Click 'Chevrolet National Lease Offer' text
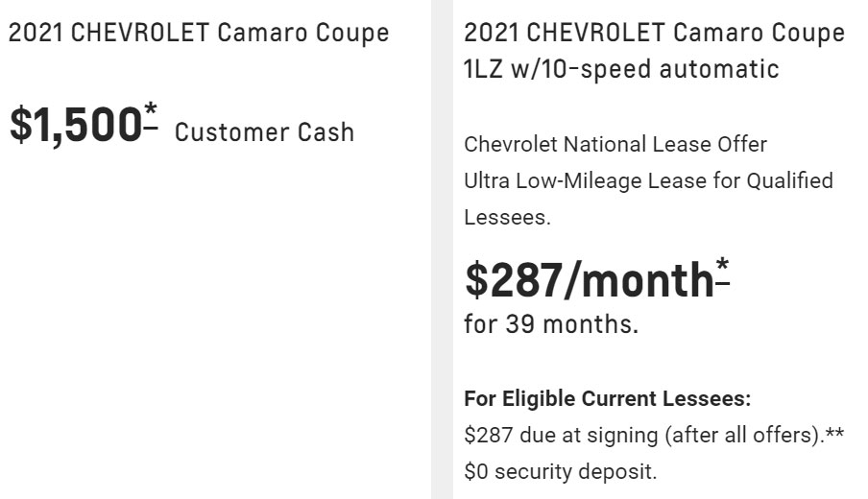This screenshot has width=868, height=499. [x=615, y=144]
